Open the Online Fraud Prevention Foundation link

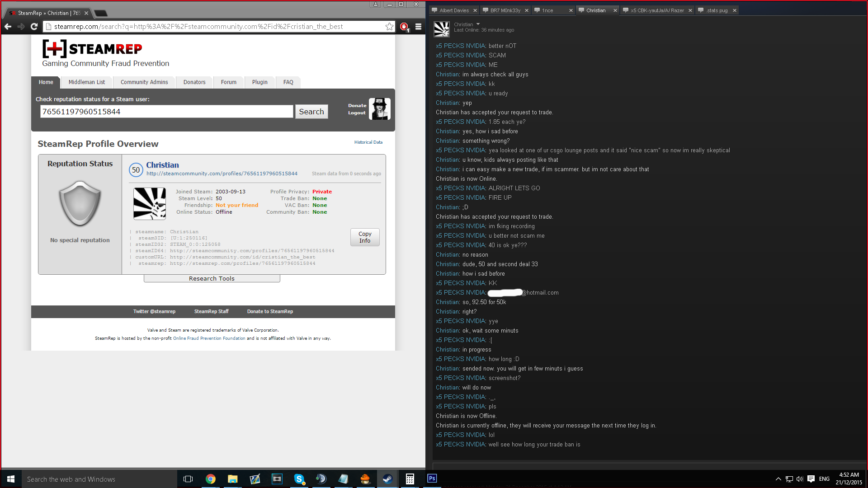pos(209,338)
